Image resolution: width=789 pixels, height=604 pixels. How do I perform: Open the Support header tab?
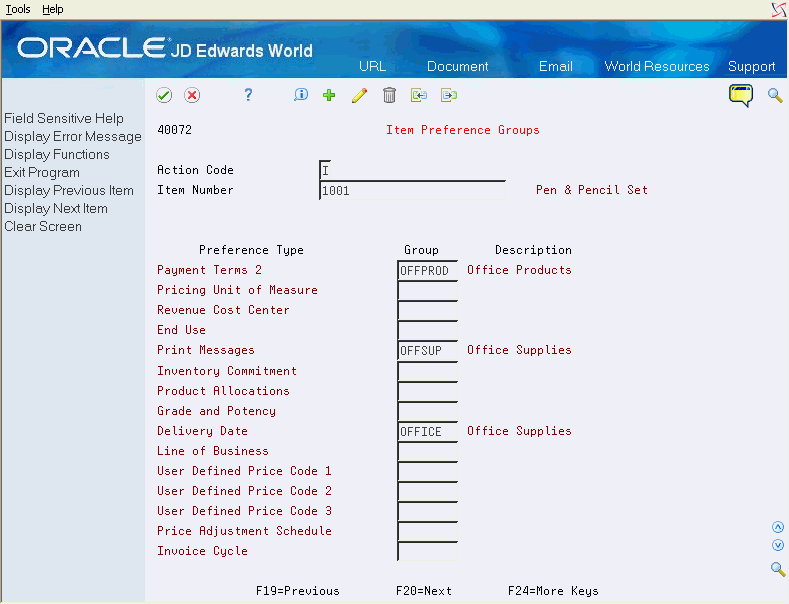click(x=751, y=66)
